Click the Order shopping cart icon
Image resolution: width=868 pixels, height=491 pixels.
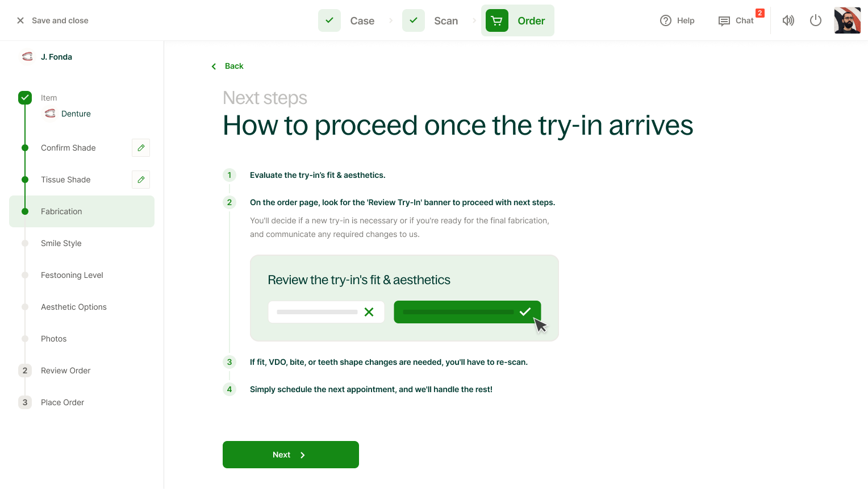[x=497, y=20]
